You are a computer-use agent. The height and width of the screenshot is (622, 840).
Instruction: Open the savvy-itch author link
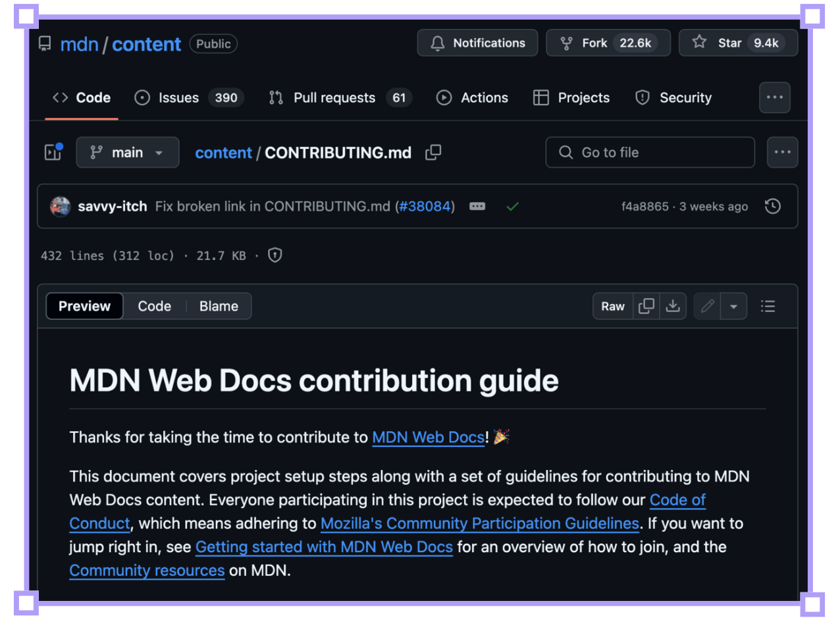tap(112, 206)
